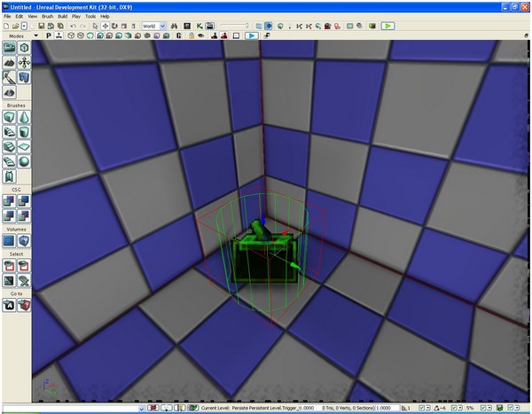Click the Open level folder icon
The height and width of the screenshot is (414, 532).
[x=15, y=26]
